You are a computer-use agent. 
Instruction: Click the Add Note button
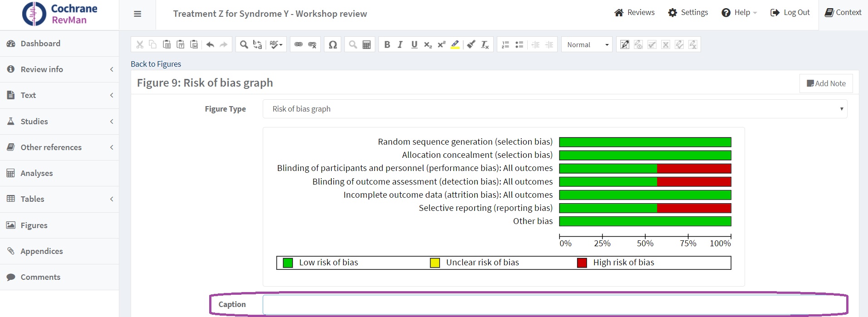826,83
